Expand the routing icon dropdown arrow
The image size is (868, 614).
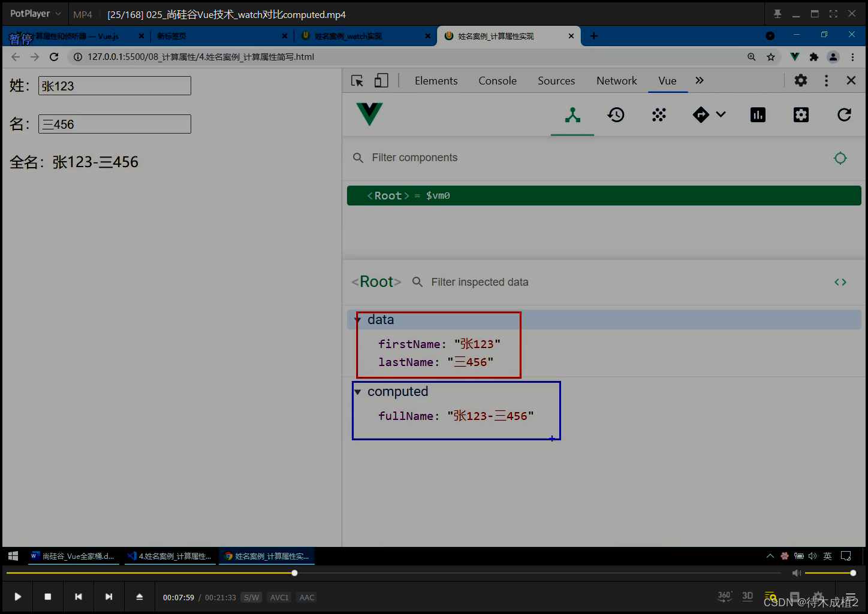click(721, 114)
